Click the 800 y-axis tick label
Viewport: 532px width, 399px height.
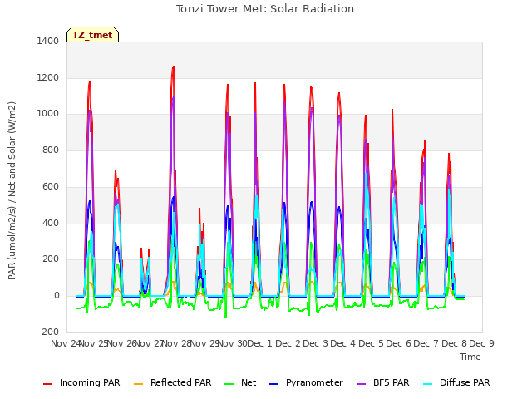(x=51, y=150)
